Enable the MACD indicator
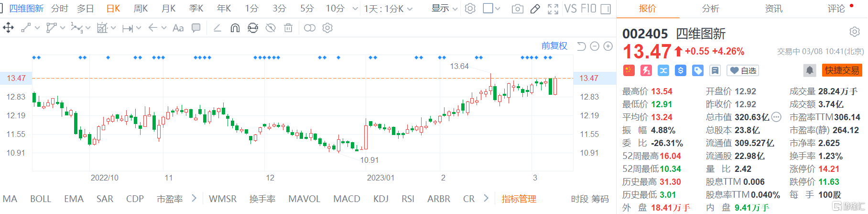Image resolution: width=868 pixels, height=214 pixels. pos(347,199)
